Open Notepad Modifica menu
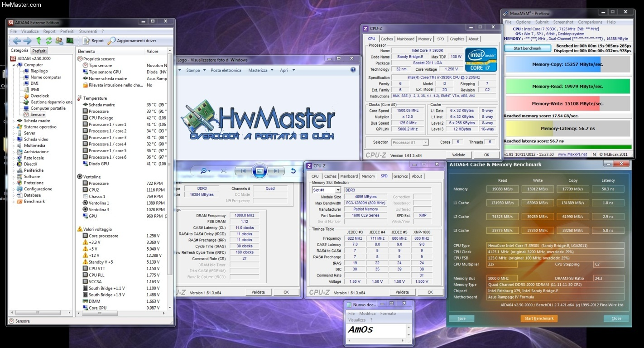644x348 pixels. [367, 314]
